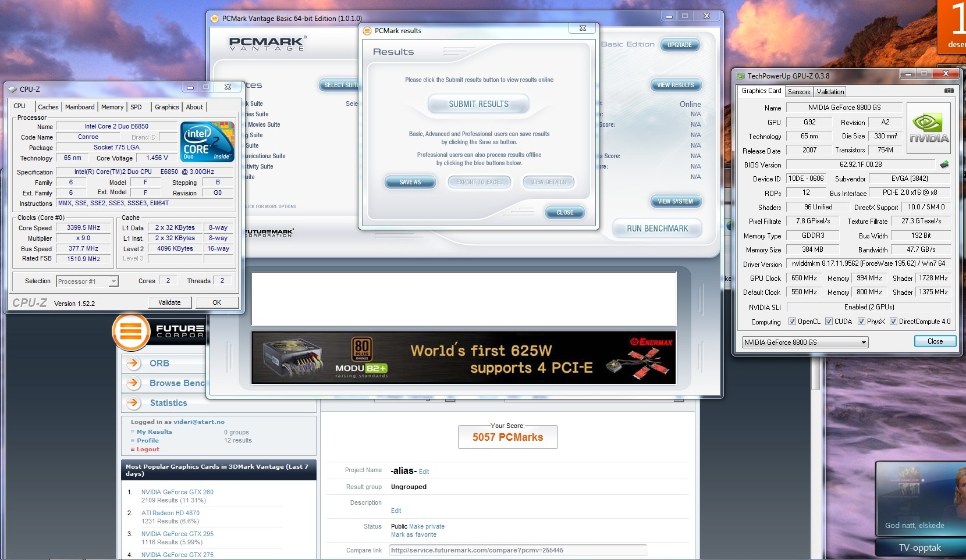
Task: Open the Processor #1 selection dropdown
Action: tap(87, 281)
